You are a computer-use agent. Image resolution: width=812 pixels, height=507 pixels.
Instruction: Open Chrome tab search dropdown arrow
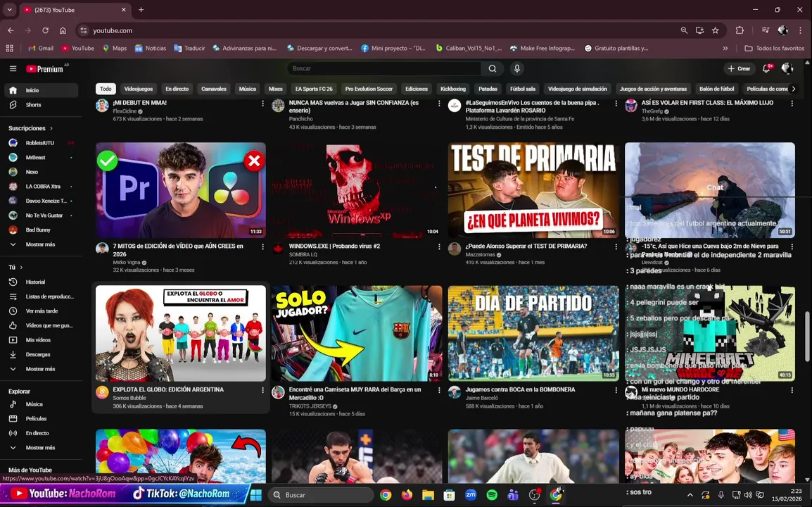(9, 9)
